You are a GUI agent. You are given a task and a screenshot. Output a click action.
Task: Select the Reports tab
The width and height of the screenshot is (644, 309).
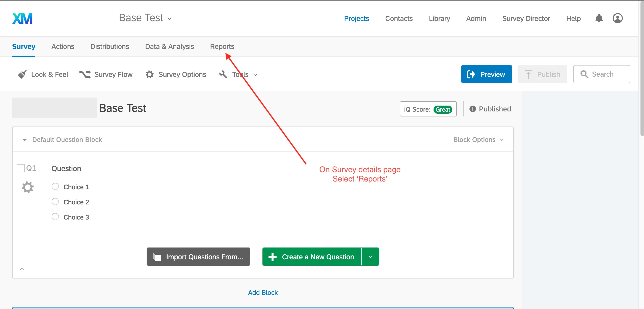pos(222,47)
